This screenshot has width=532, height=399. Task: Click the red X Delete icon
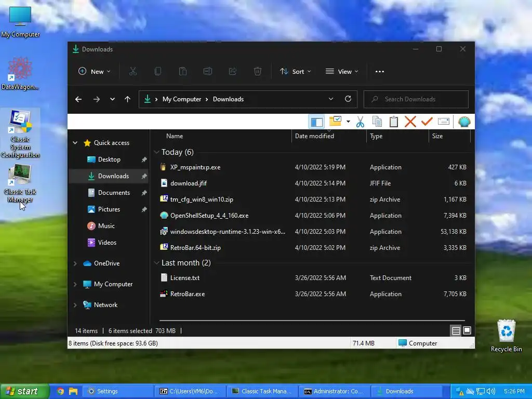click(410, 122)
